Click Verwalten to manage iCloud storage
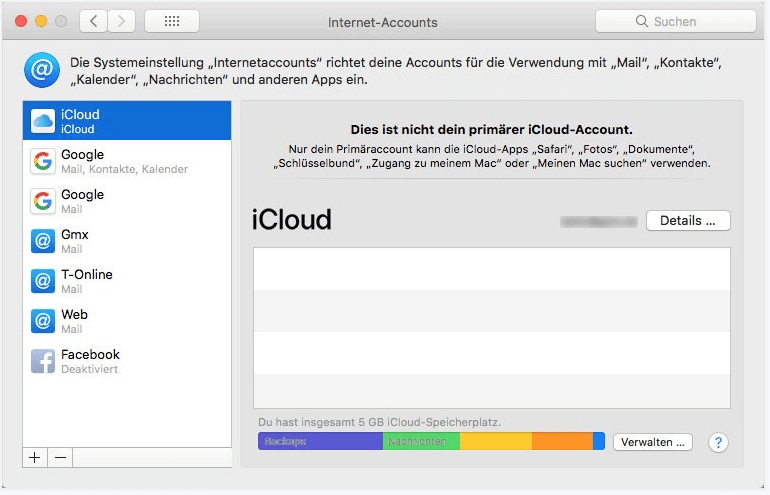The height and width of the screenshot is (495, 770). [x=652, y=442]
